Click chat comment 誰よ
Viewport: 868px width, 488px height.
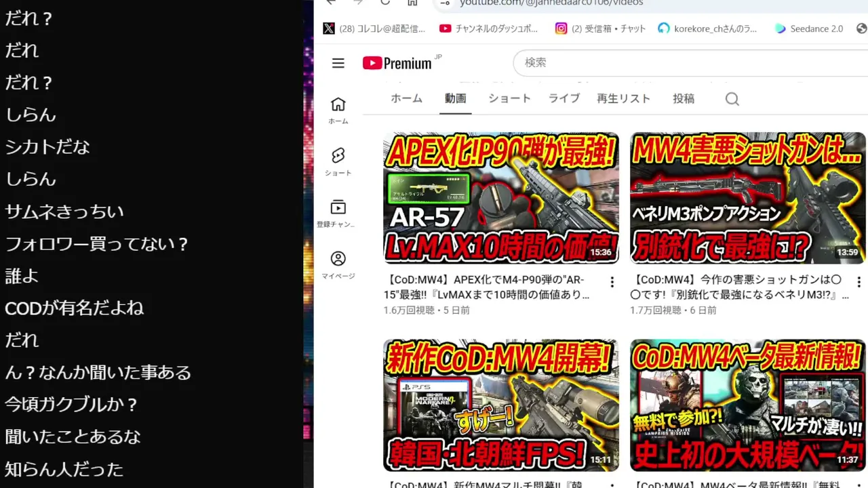[x=22, y=276]
